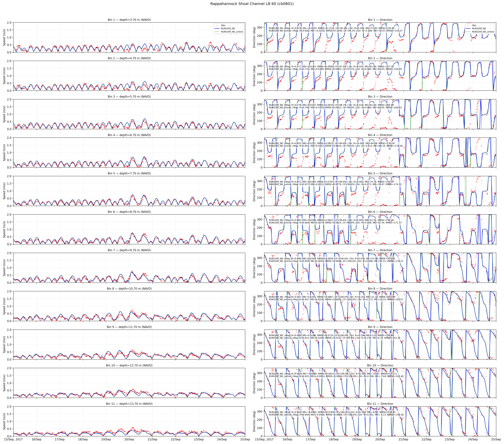Select the 'Bin 4 — Direction' subplot title

pyautogui.click(x=380, y=135)
